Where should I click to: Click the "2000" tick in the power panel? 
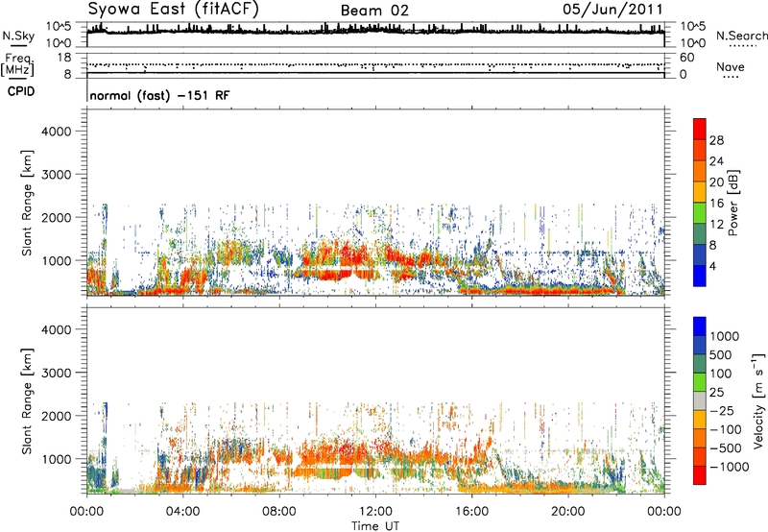click(x=57, y=217)
